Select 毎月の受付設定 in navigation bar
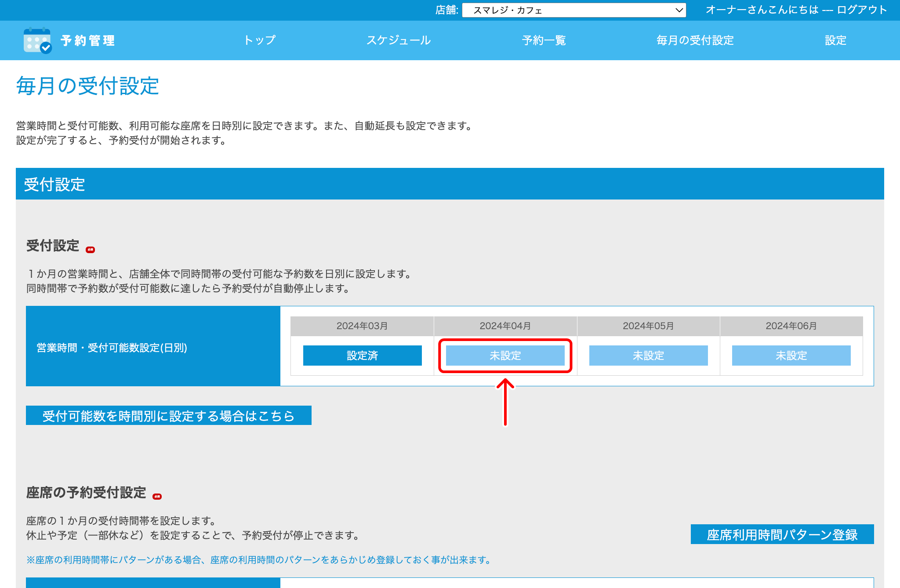 click(695, 40)
